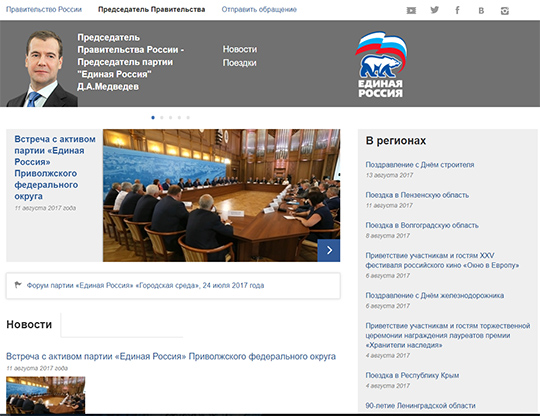This screenshot has width=540, height=416.
Task: Click Medvedev's portrait photo in the header
Action: pos(42,68)
